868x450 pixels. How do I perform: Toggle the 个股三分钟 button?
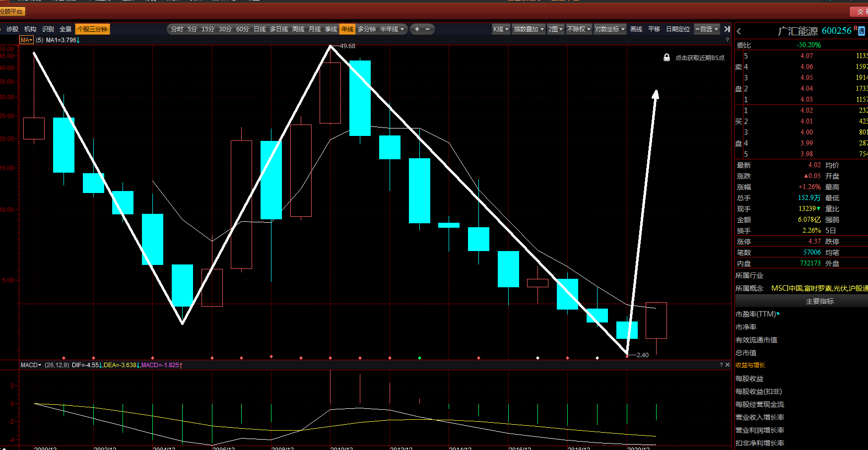(x=92, y=29)
